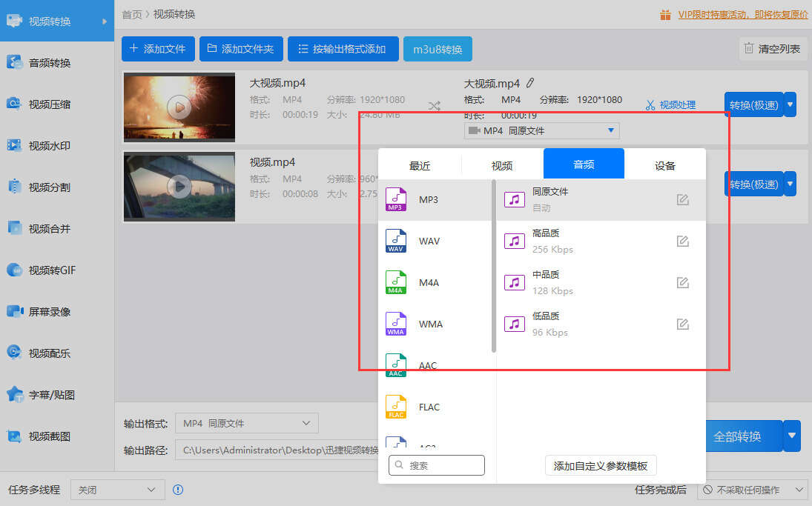This screenshot has width=812, height=506.
Task: Select the 中品质 128 Kbps preset
Action: coord(601,282)
